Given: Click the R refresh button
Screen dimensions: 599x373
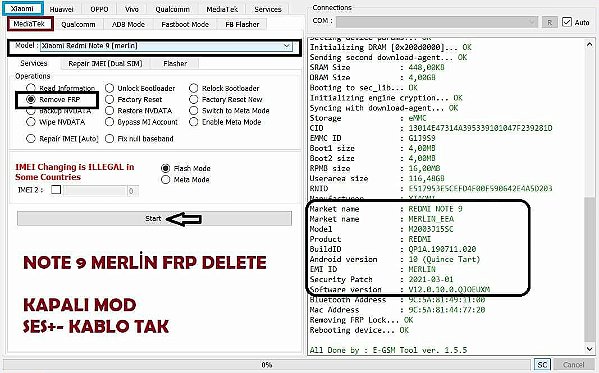Looking at the screenshot, I should [x=549, y=22].
